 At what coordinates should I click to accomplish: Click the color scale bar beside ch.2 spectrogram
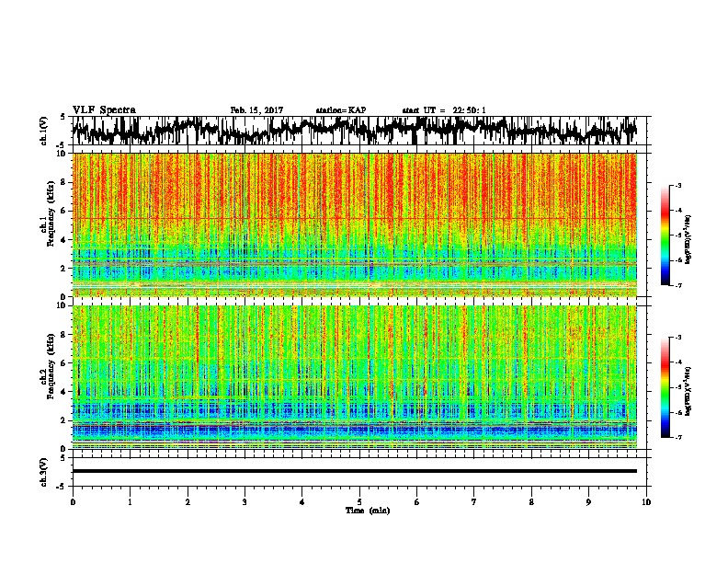(x=665, y=387)
